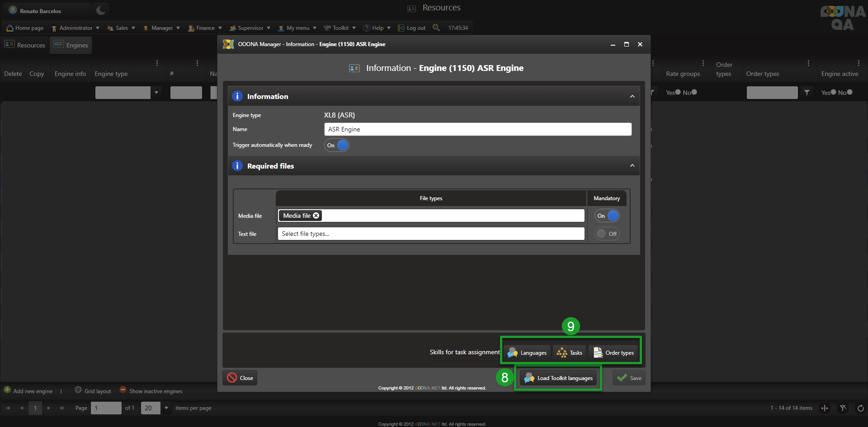The image size is (868, 427).
Task: Save the engine information
Action: pyautogui.click(x=629, y=378)
